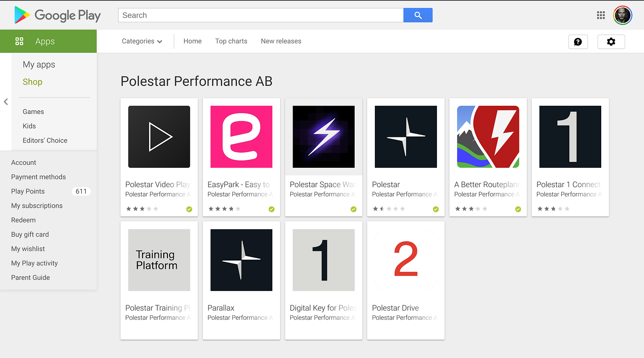Click the Apps grid icon in green header
644x358 pixels.
click(19, 41)
